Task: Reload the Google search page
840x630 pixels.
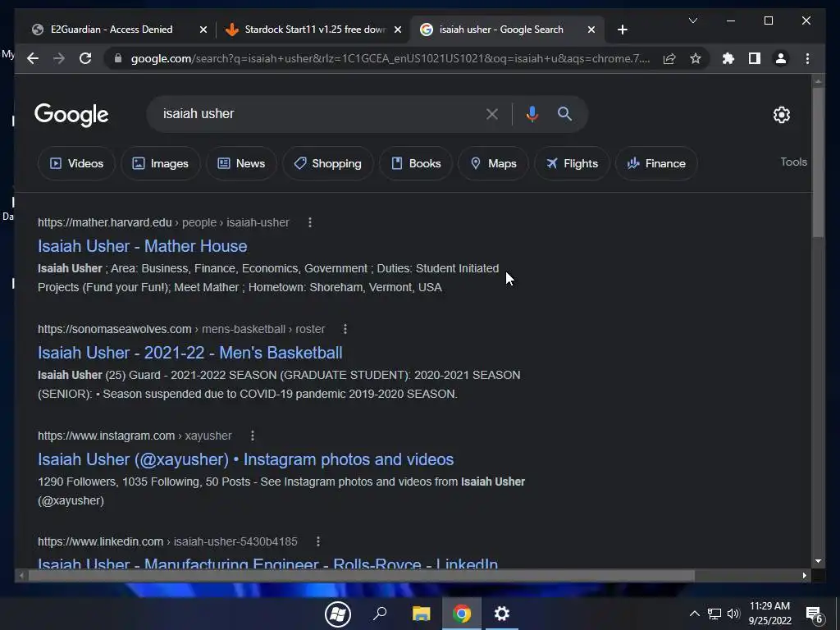Action: tap(85, 58)
